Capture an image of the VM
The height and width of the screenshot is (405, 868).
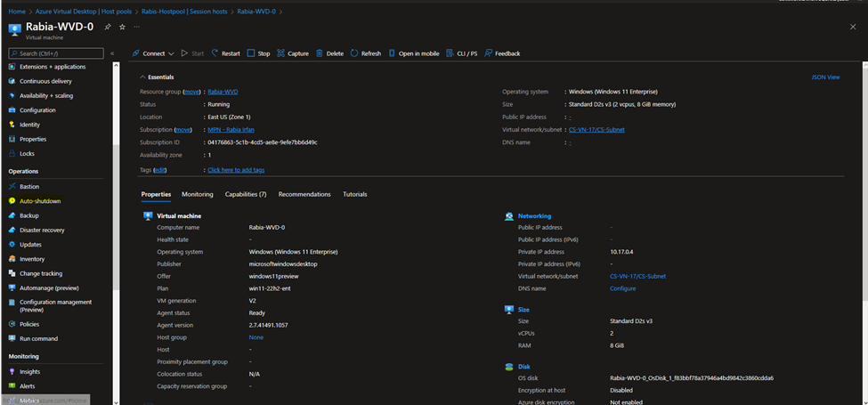tap(293, 53)
